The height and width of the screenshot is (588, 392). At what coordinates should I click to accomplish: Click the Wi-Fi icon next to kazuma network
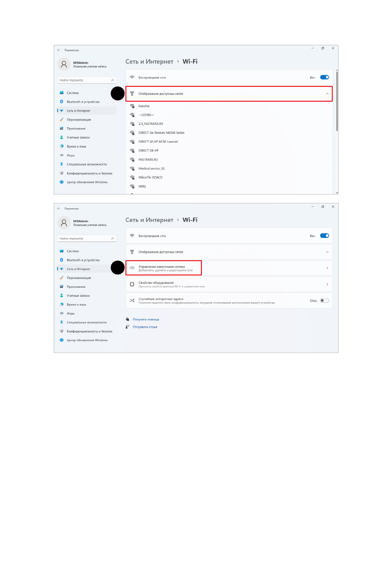[132, 106]
